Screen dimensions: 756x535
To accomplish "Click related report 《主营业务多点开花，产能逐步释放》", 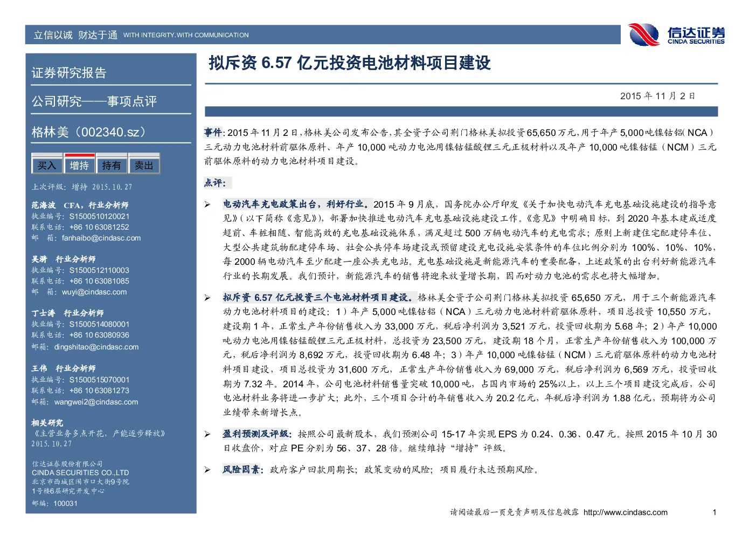I will [99, 433].
